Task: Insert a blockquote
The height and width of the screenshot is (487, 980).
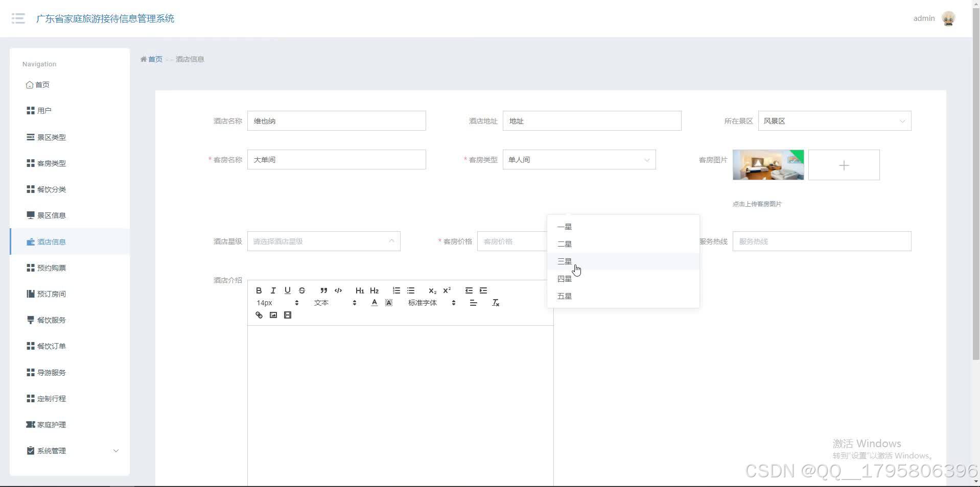Action: pos(323,290)
